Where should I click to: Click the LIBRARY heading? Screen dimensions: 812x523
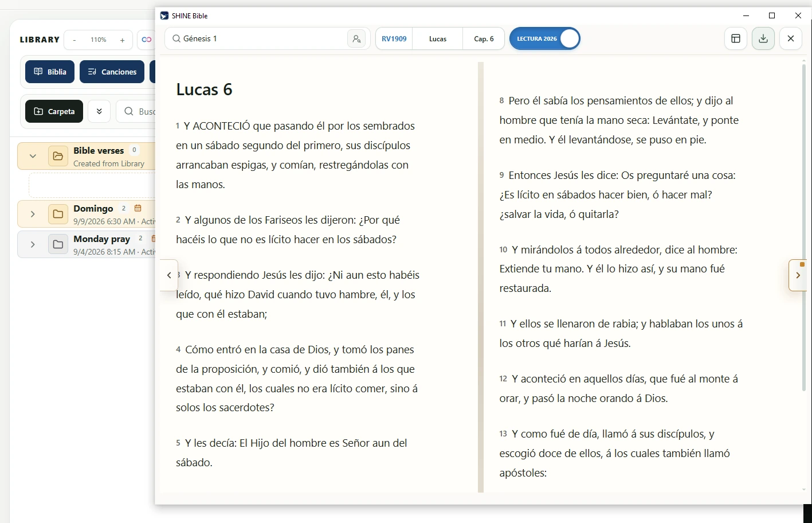(x=40, y=40)
